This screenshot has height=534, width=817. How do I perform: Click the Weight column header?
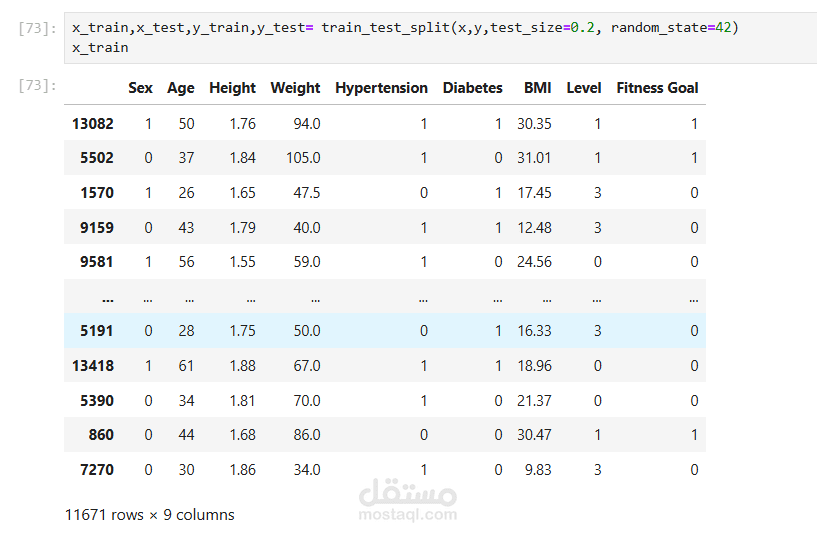(295, 88)
